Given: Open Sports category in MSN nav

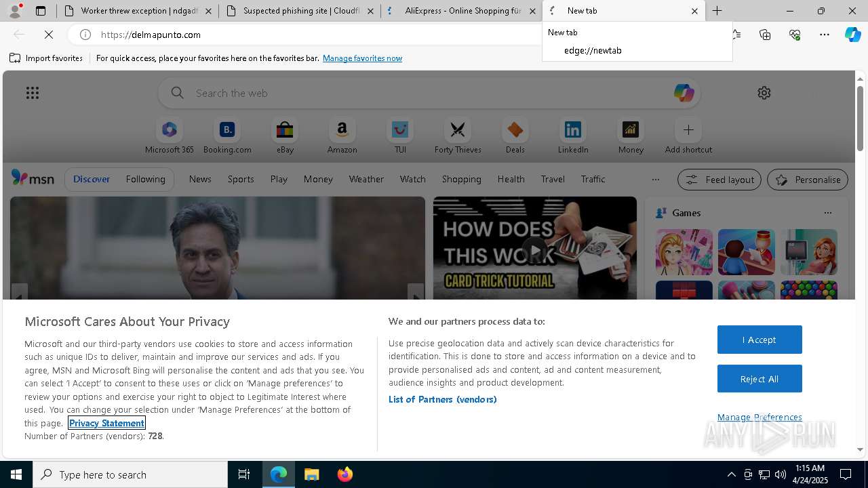Looking at the screenshot, I should (241, 179).
